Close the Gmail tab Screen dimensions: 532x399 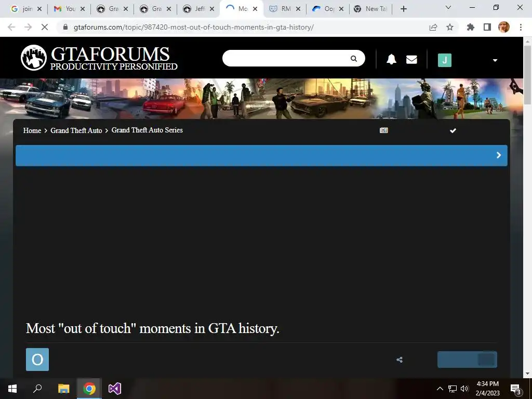(x=83, y=9)
